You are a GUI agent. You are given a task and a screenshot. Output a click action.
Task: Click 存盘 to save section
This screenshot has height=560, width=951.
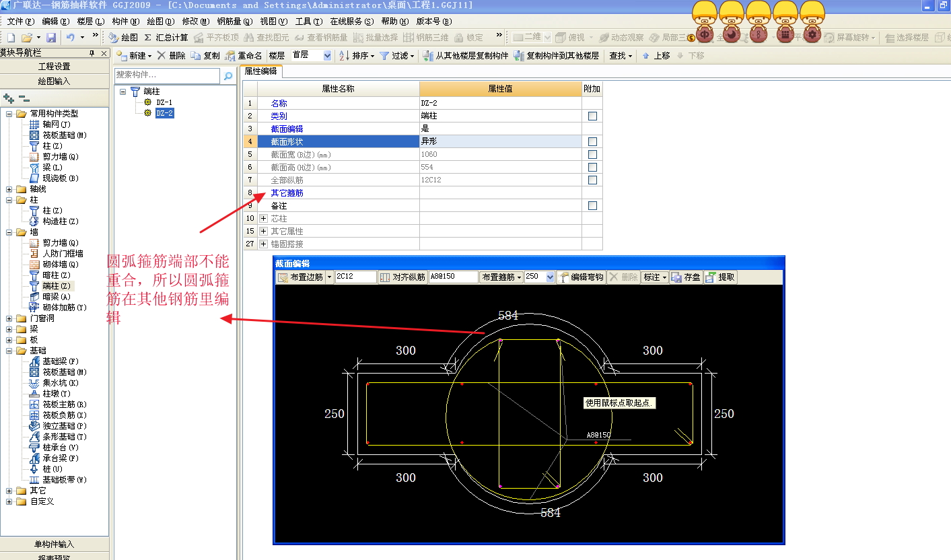click(x=686, y=277)
